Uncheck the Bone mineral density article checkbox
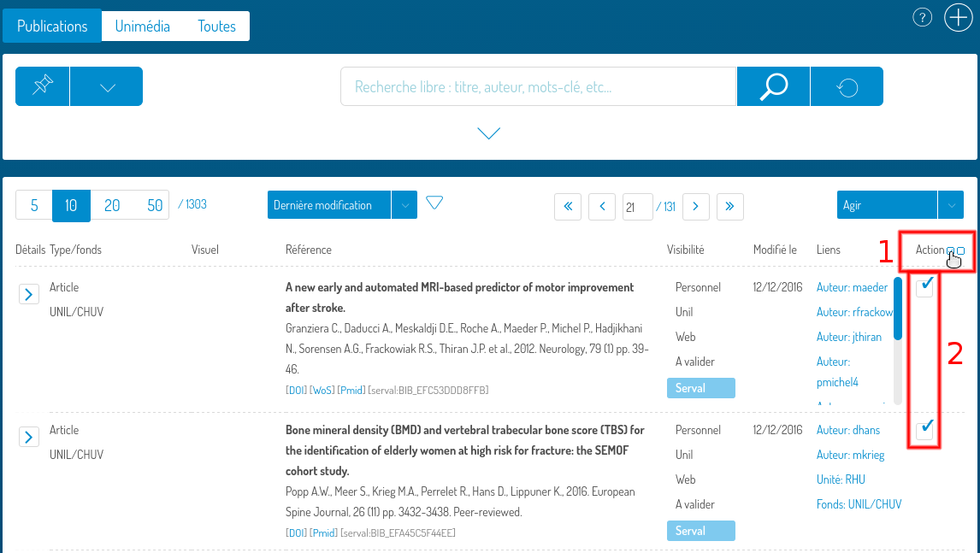Screen dimensions: 980x553 point(924,429)
